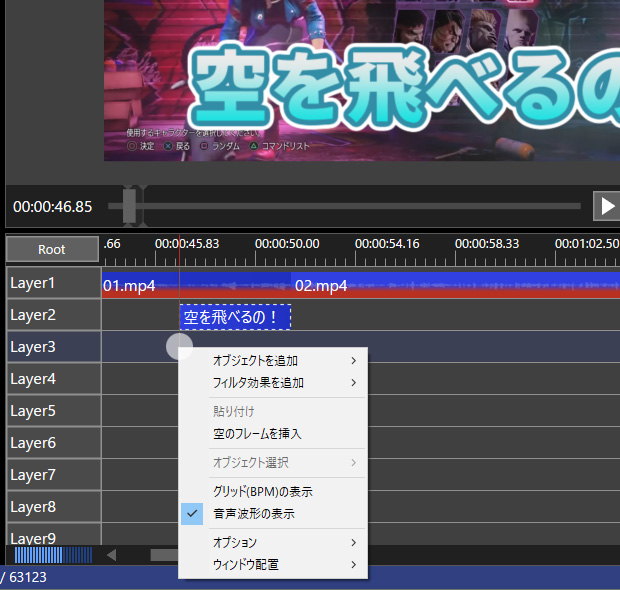The height and width of the screenshot is (590, 620).
Task: Click the 00:00:54.16 mark on the time ruler
Action: pyautogui.click(x=387, y=243)
